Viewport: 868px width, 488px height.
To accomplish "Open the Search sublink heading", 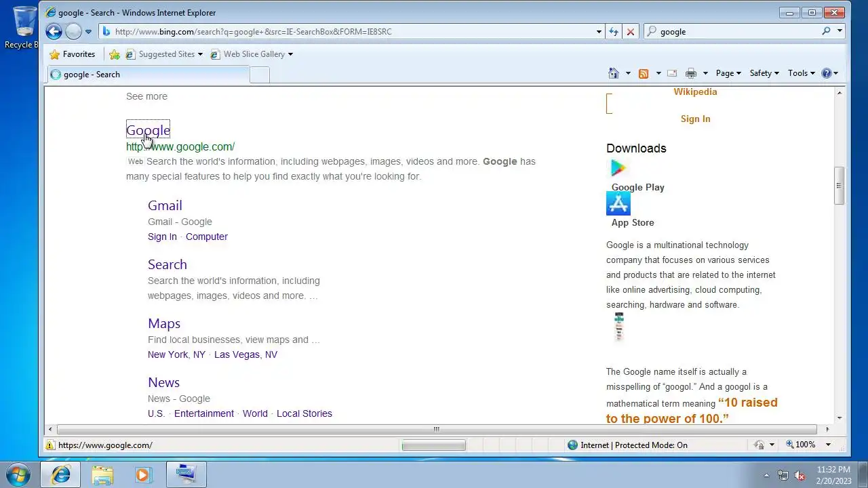I will click(x=167, y=264).
